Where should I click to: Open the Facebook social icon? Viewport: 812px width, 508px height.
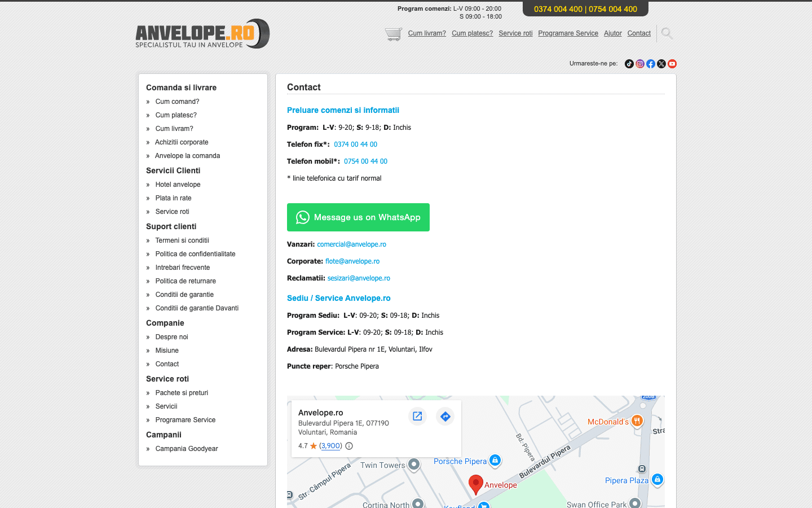[x=651, y=64]
